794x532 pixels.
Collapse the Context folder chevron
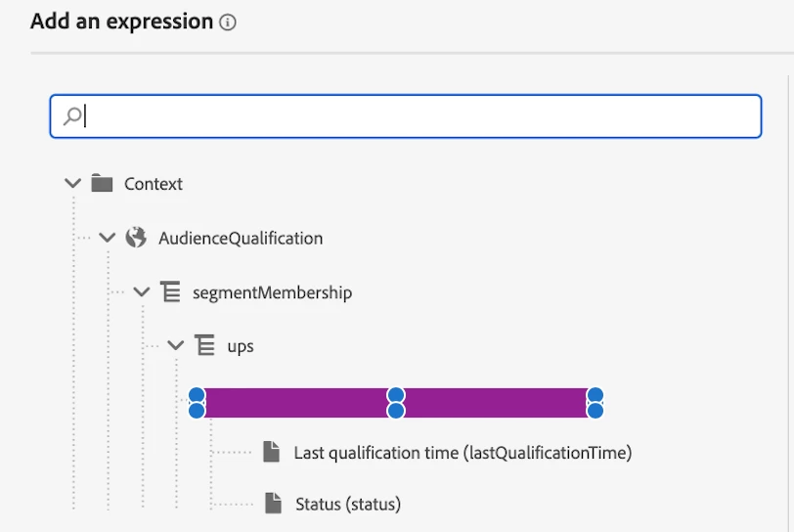[x=71, y=183]
